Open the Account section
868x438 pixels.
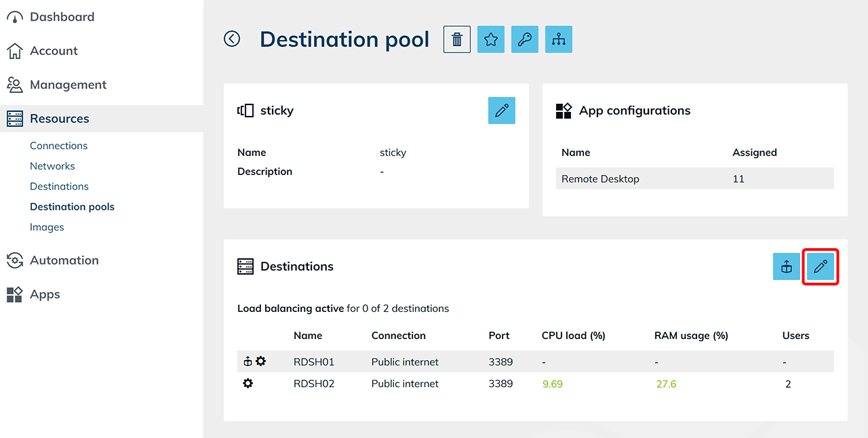(54, 51)
